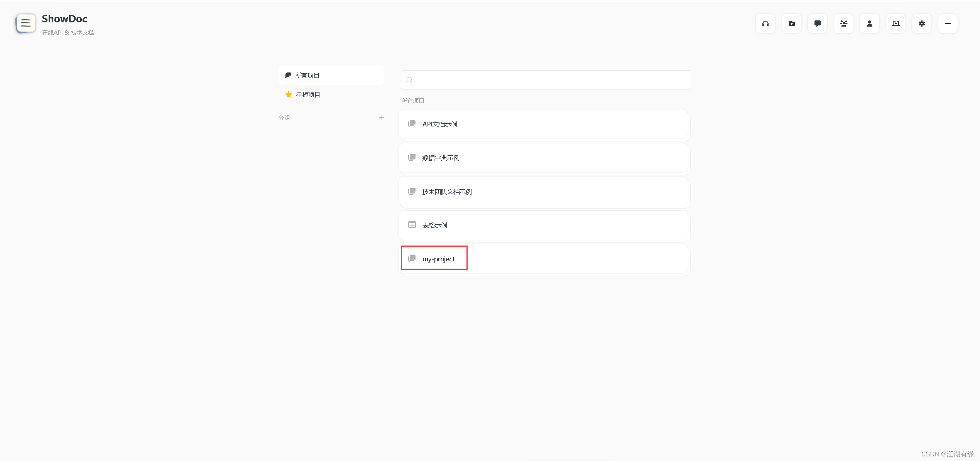Viewport: 980px width, 461px height.
Task: Open the 数据字典示例 project
Action: pos(544,158)
